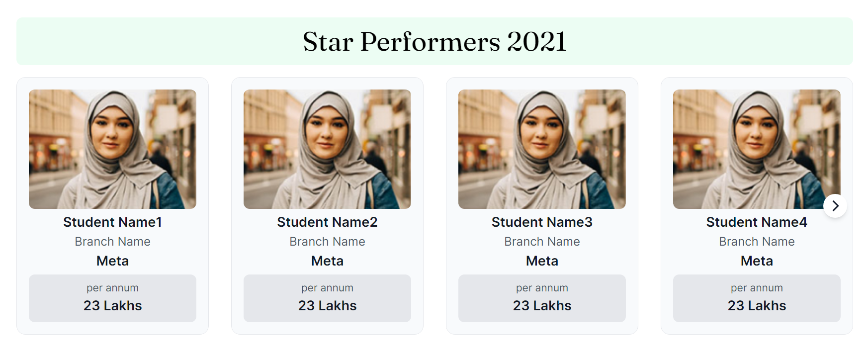
Task: Open Student Name2 profile photo
Action: (x=327, y=149)
